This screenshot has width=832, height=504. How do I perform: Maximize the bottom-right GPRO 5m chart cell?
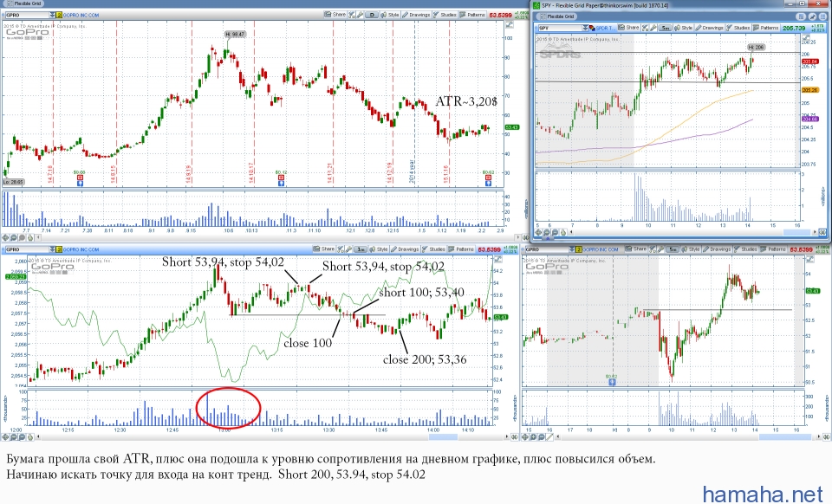click(809, 259)
